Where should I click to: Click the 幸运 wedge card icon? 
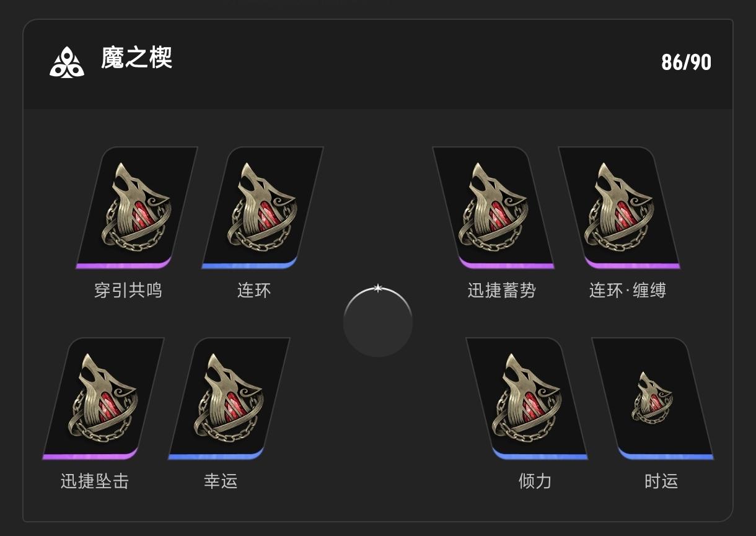point(229,398)
